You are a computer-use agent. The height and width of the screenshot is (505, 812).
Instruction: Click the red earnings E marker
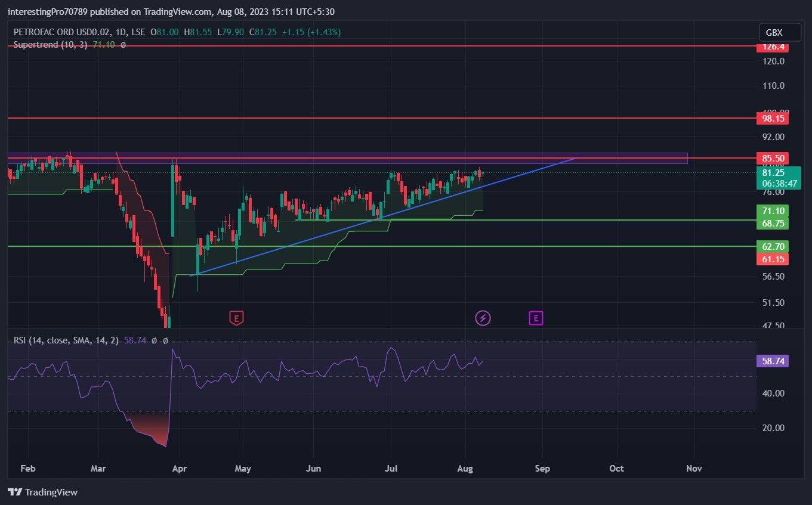(237, 318)
